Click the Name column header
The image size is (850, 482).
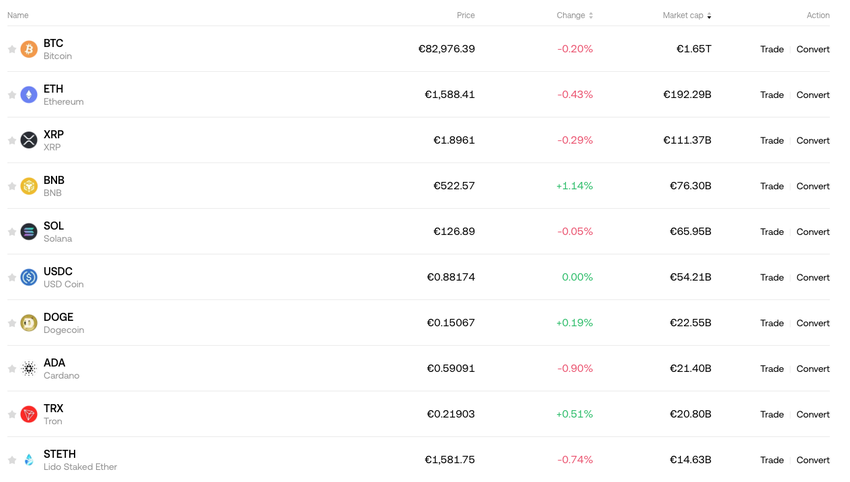pos(18,15)
